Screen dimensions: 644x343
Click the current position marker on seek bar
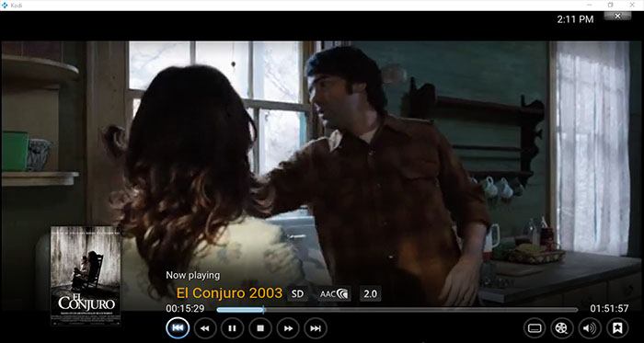coord(263,310)
